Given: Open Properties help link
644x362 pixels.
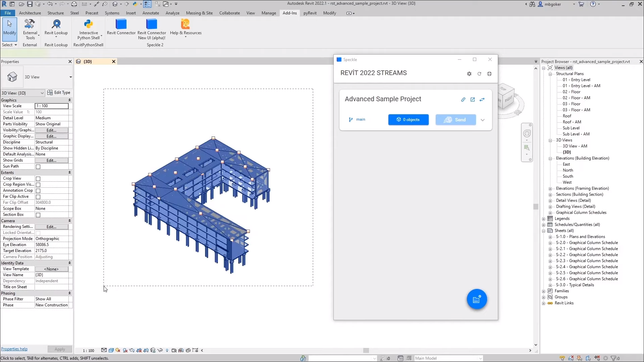Looking at the screenshot, I should click(14, 349).
